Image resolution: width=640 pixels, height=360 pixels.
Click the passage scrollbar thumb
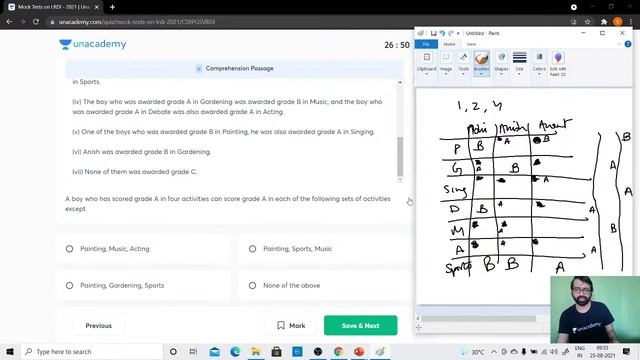(x=400, y=156)
